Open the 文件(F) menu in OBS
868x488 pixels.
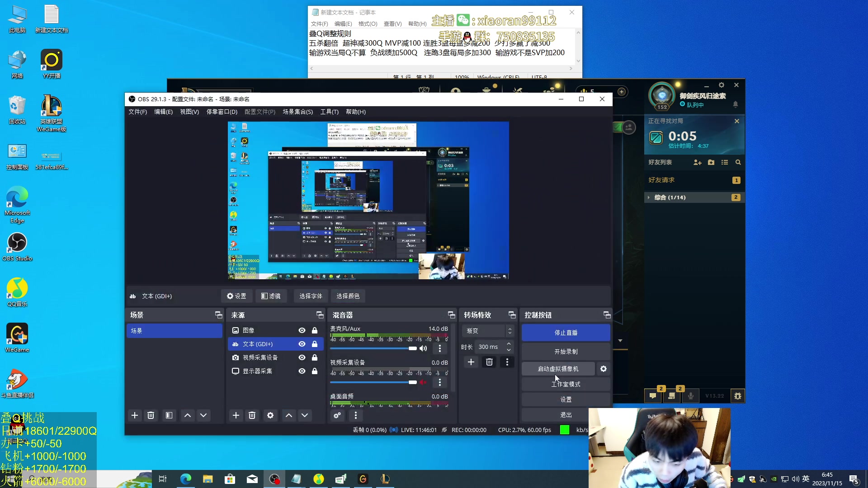click(x=137, y=112)
